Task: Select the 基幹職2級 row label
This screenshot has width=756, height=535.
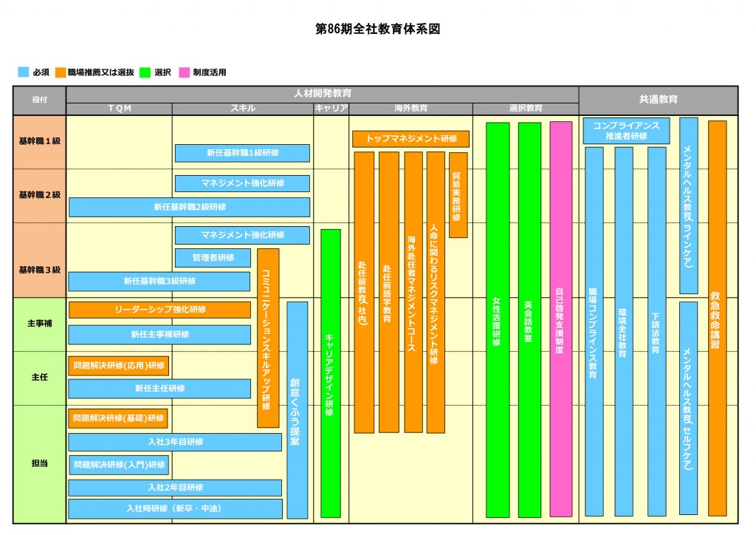Action: click(x=40, y=195)
